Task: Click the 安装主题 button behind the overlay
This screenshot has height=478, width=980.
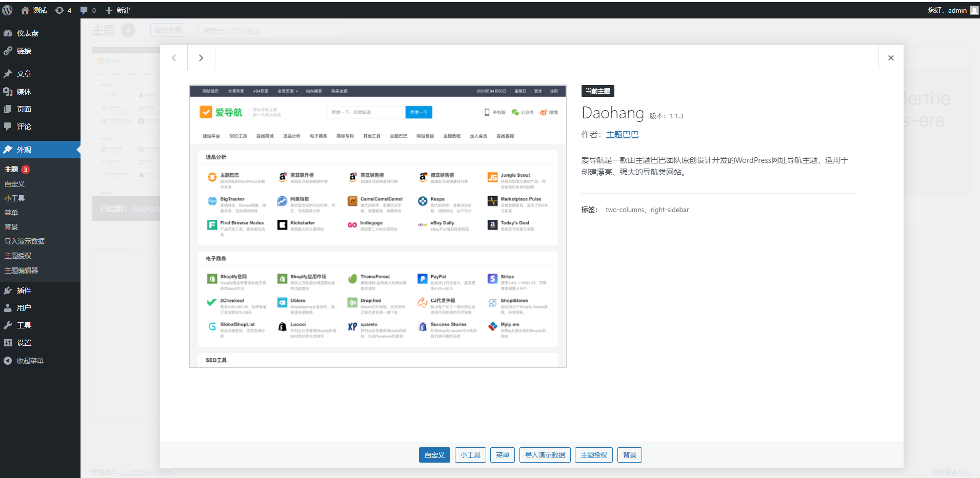Action: tap(168, 30)
